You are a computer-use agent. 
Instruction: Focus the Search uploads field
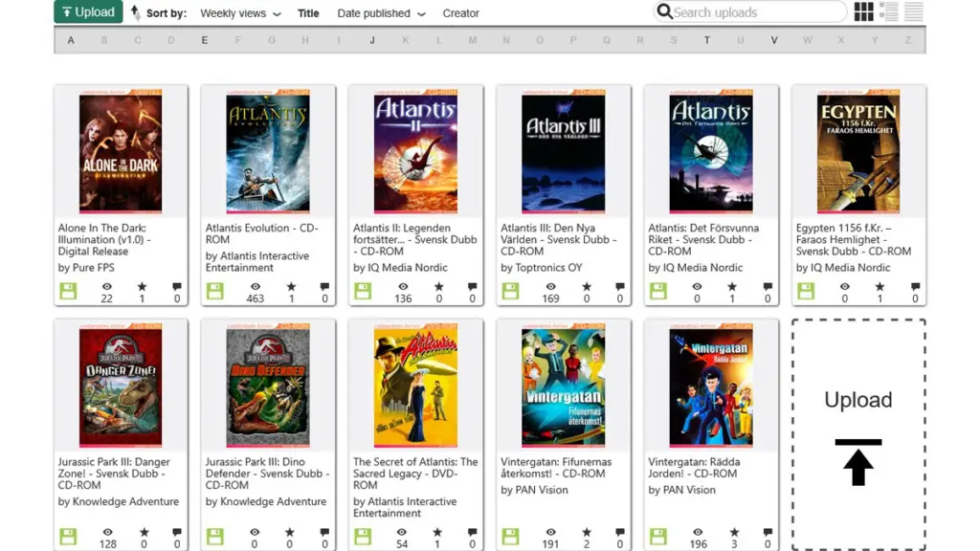click(x=750, y=11)
